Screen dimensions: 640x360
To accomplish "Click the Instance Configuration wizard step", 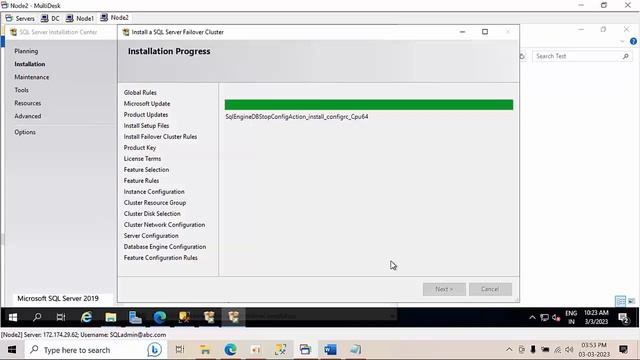I will click(x=154, y=192).
